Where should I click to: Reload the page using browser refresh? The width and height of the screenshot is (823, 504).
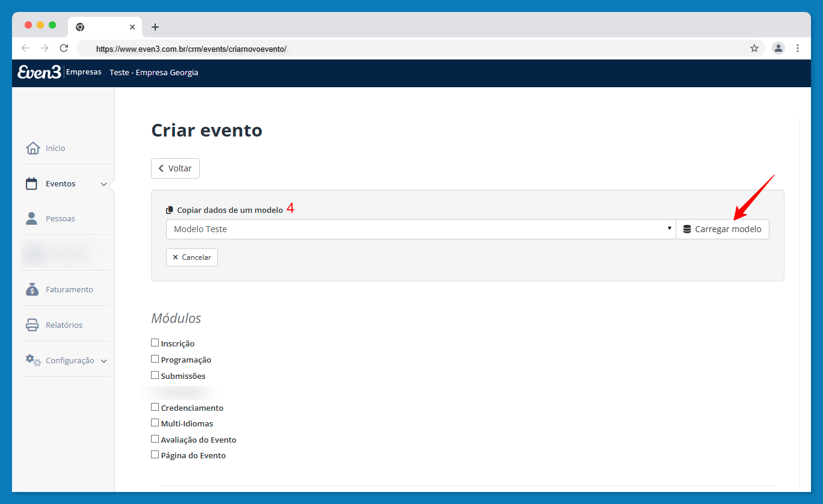64,48
